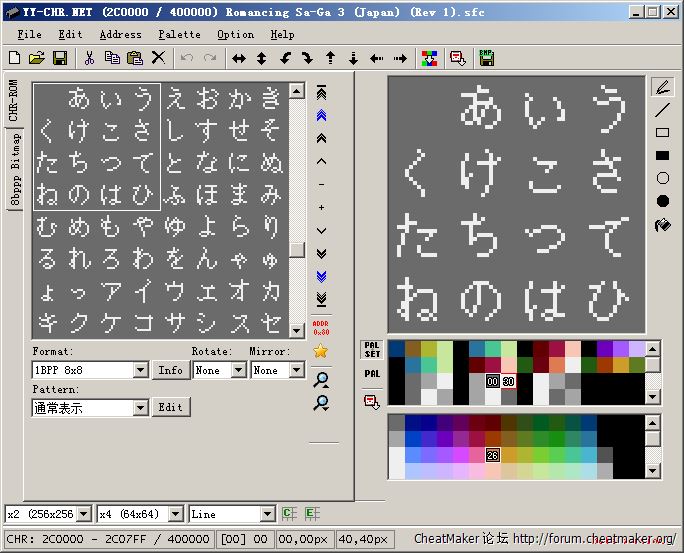Open the Address menu
Screen dimensions: 684x553
(120, 34)
